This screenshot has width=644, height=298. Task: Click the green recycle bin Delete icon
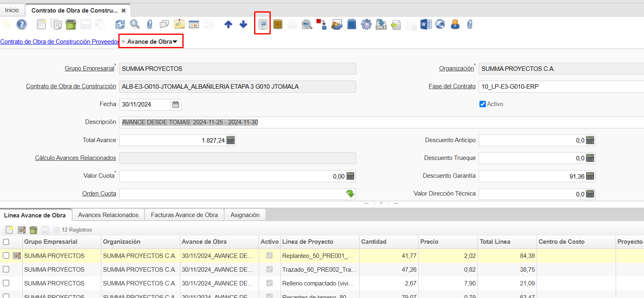(x=71, y=25)
